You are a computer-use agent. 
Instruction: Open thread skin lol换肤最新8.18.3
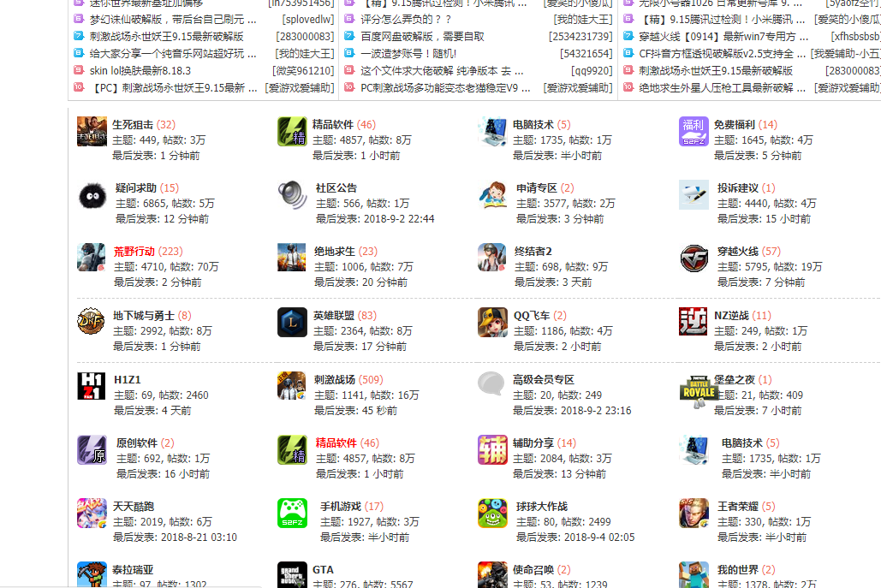pos(140,71)
